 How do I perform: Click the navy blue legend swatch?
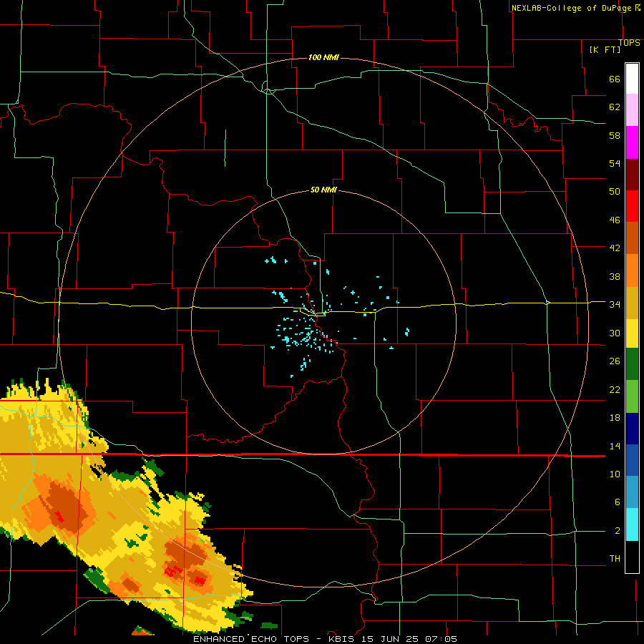632,429
